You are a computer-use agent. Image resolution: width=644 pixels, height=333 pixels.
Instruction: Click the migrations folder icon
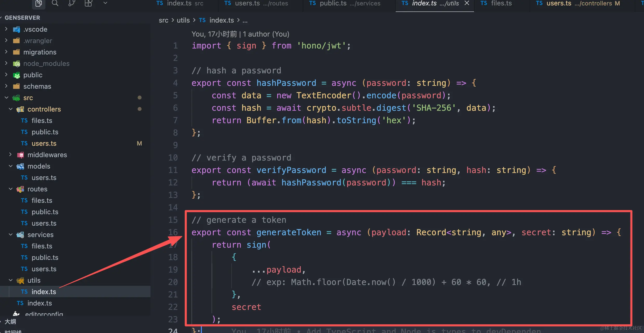(16, 52)
